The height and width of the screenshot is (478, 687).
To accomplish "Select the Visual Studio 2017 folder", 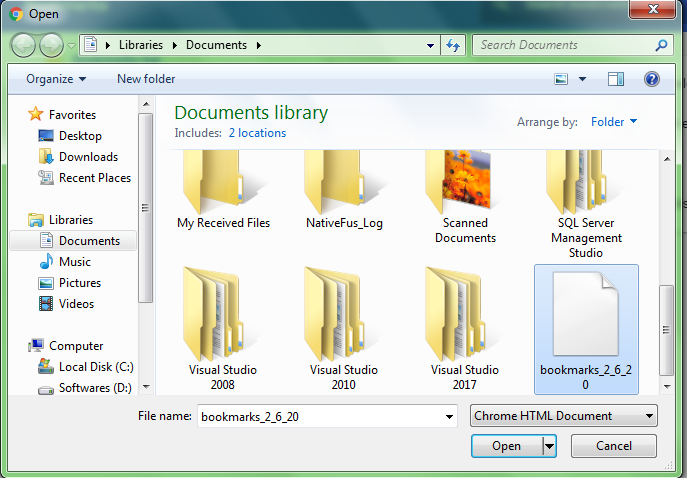I will 464,329.
